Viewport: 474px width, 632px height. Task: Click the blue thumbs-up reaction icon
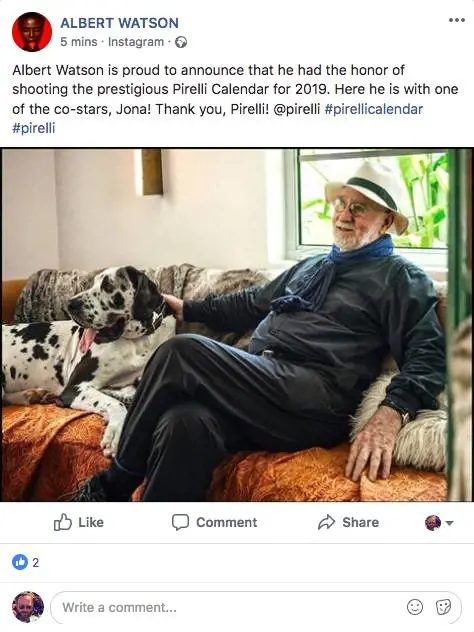coord(20,562)
